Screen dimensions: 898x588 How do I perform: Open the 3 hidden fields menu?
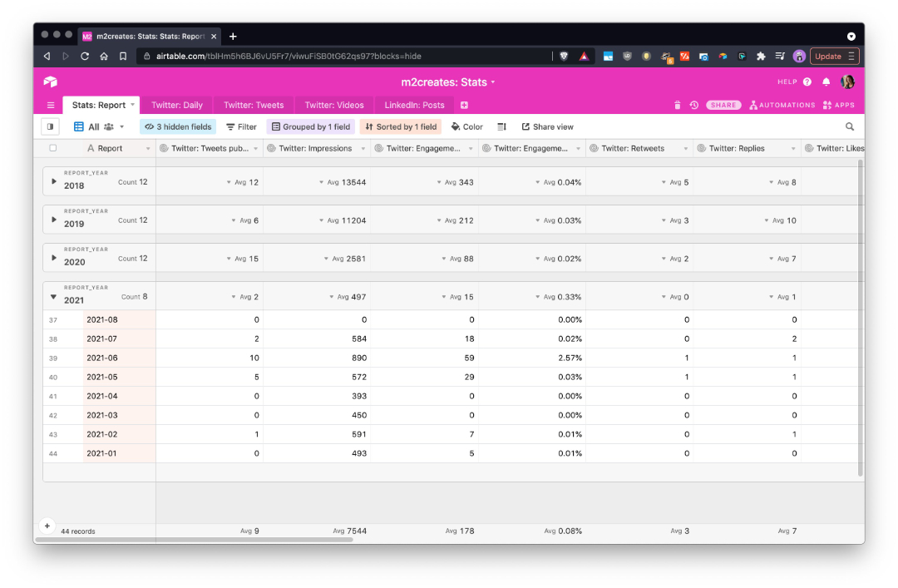(178, 126)
